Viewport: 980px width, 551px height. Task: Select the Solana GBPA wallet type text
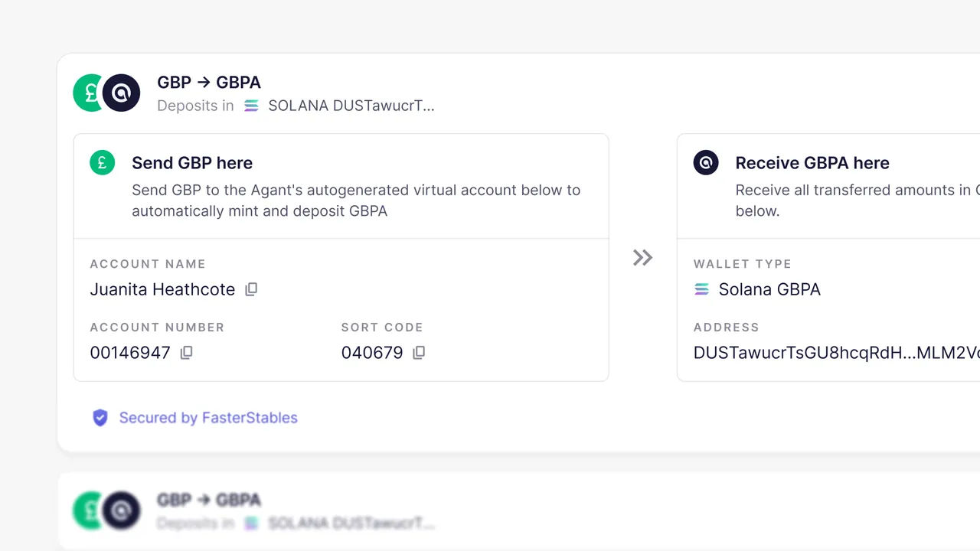[769, 289]
